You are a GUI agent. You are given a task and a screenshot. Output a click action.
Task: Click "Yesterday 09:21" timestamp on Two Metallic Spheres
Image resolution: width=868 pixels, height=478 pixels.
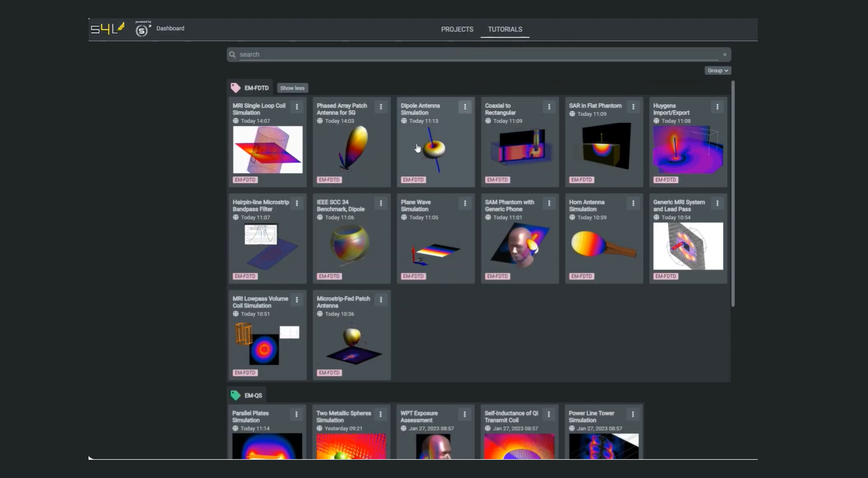coord(343,429)
